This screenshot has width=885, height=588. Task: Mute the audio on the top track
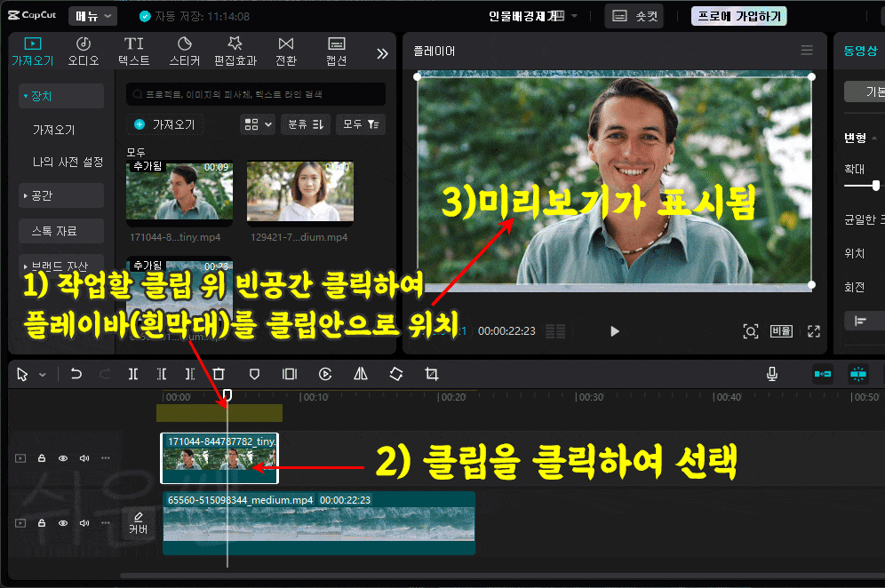point(84,457)
